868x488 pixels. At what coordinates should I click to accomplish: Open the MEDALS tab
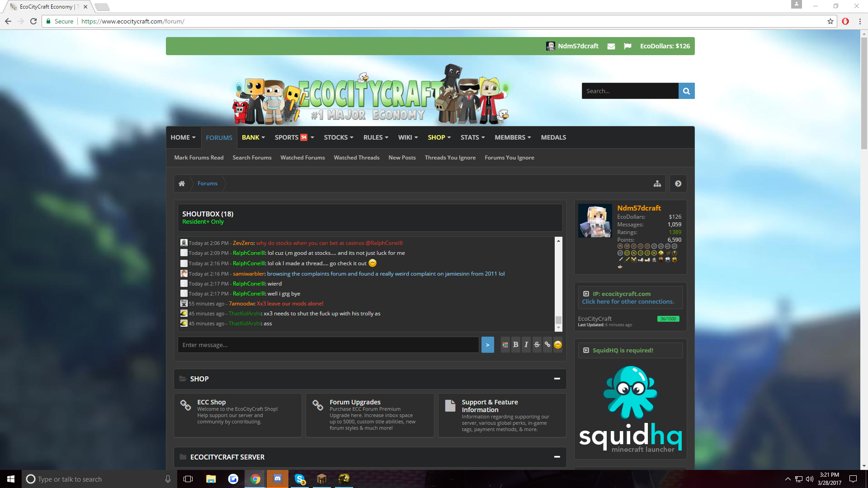[x=553, y=137]
